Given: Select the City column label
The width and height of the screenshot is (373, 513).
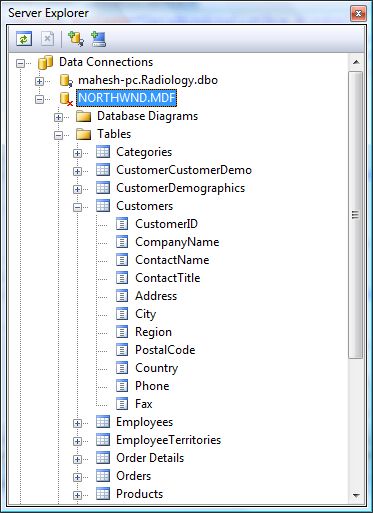Looking at the screenshot, I should [145, 314].
